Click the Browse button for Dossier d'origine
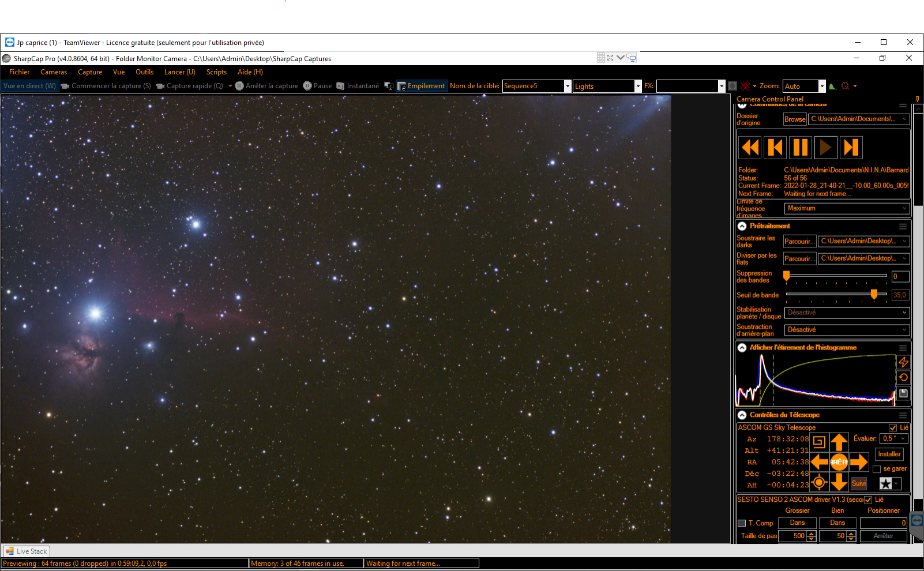 pyautogui.click(x=795, y=119)
